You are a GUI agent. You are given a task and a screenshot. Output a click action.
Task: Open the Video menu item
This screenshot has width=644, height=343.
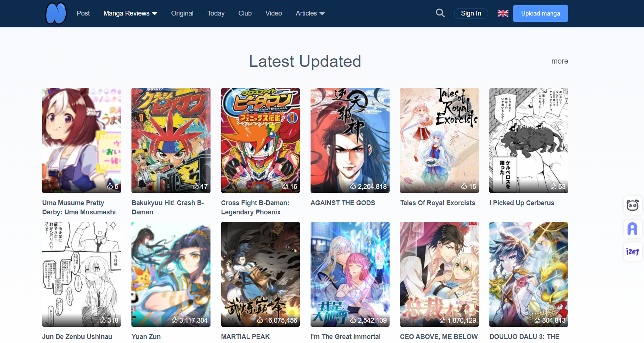click(x=274, y=13)
